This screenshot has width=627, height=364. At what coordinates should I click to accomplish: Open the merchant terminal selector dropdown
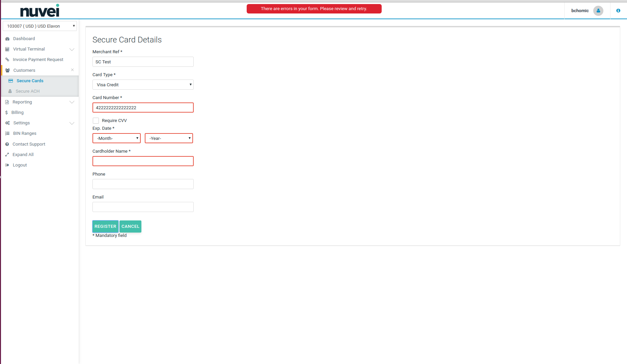(40, 26)
